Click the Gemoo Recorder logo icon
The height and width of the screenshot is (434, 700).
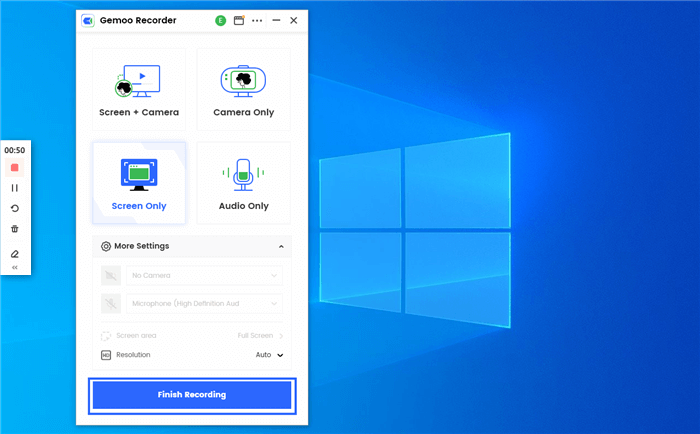click(x=90, y=20)
